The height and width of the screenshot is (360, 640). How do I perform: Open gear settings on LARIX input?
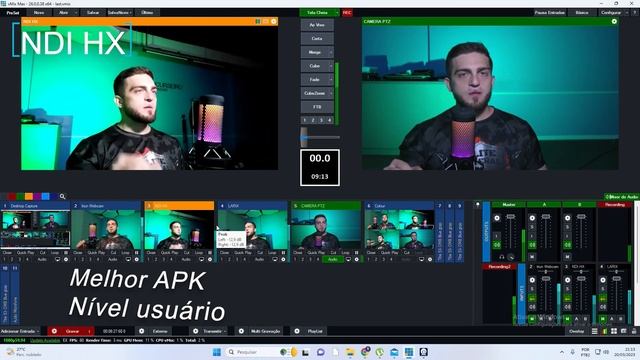point(283,259)
